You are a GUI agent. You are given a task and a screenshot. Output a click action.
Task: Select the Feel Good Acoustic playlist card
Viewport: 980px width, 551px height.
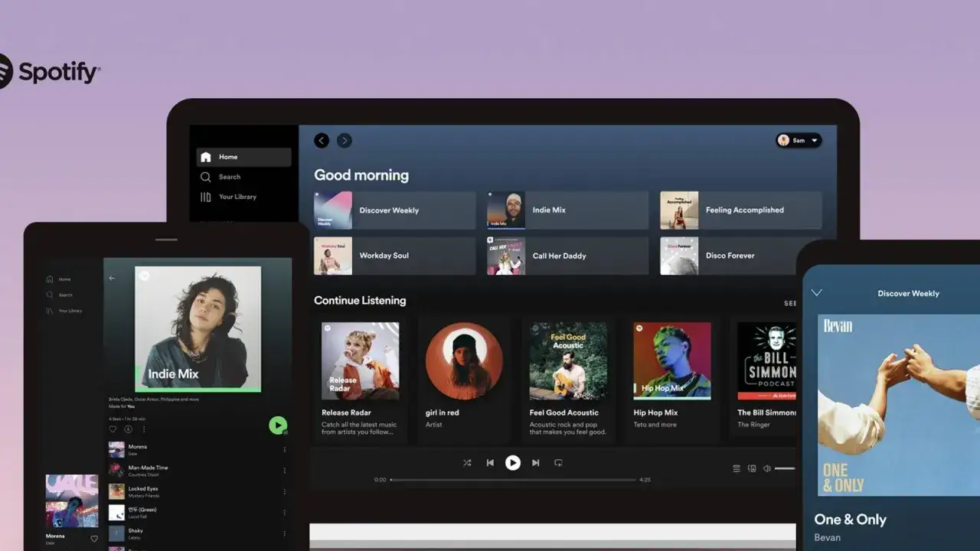pos(568,380)
